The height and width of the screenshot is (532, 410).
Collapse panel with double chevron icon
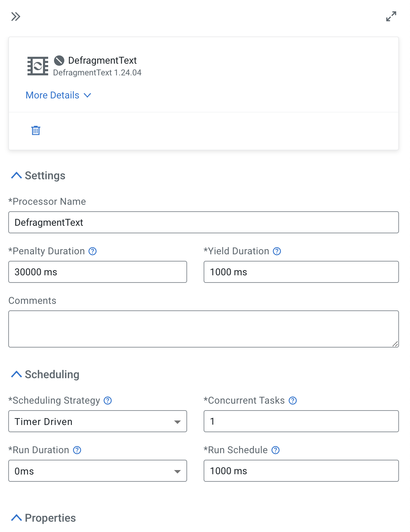point(15,17)
